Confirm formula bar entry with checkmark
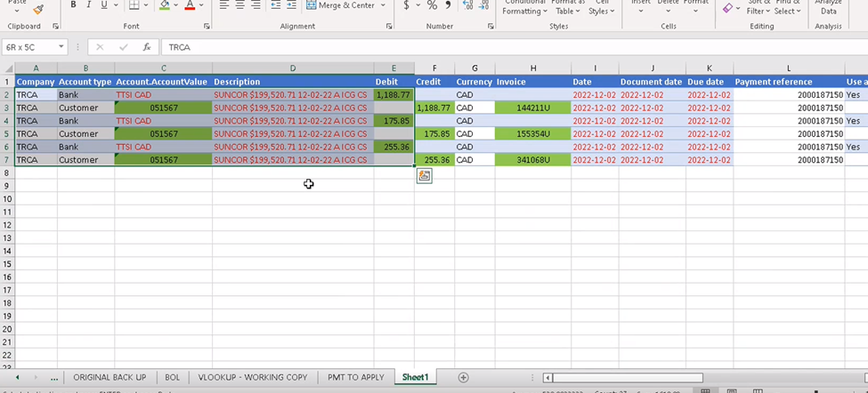This screenshot has width=868, height=393. pos(124,47)
